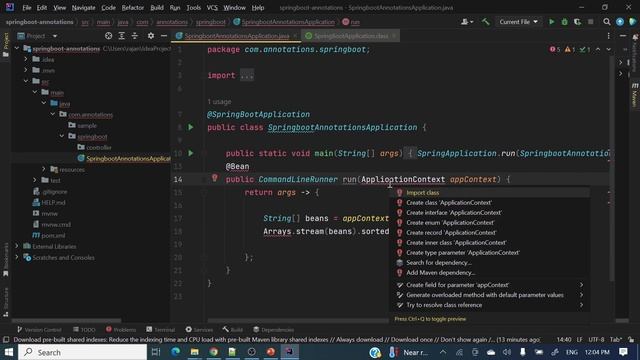
Task: Open Search Everywhere magnifier icon
Action: (x=607, y=22)
